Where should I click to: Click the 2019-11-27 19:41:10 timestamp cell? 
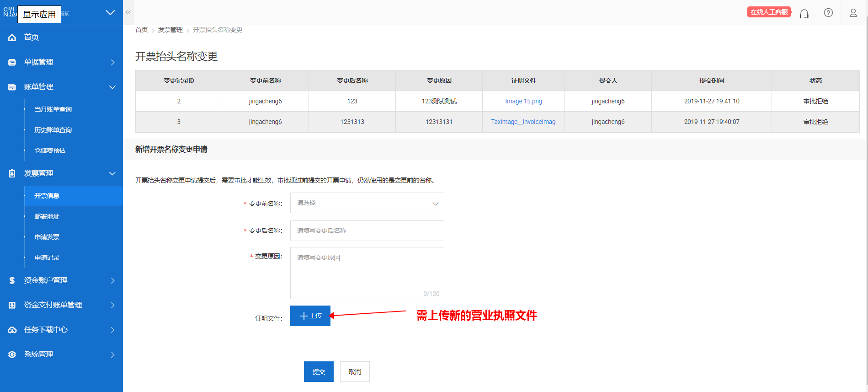click(712, 101)
